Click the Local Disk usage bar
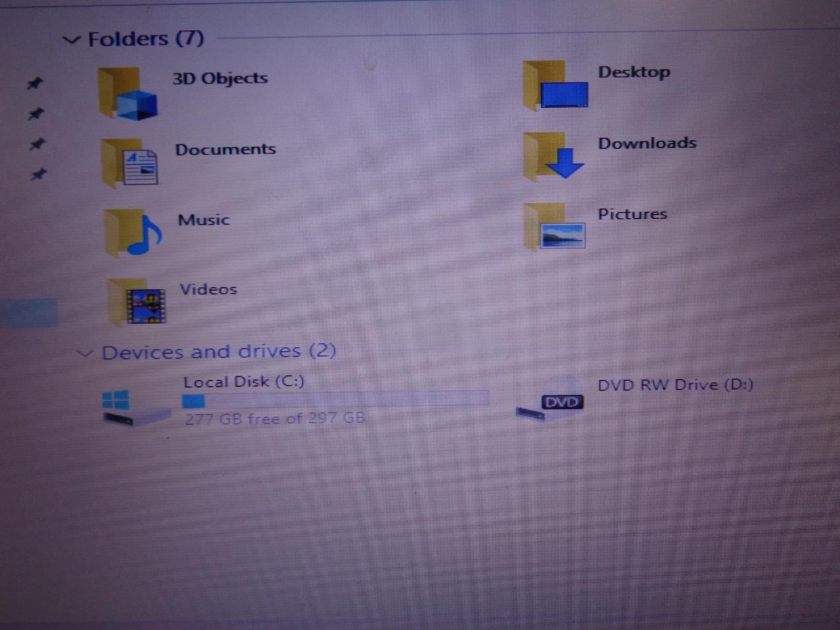Screen dimensions: 840x630 [x=335, y=400]
